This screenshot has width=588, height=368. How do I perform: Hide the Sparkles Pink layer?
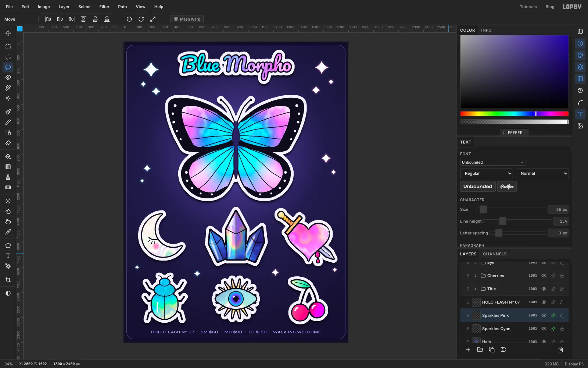[544, 315]
